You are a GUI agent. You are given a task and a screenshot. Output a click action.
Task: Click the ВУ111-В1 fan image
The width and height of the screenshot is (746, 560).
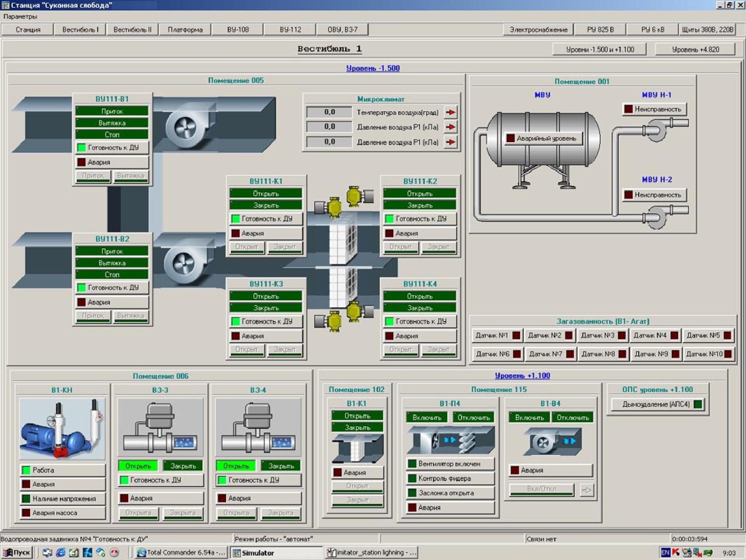tap(185, 128)
